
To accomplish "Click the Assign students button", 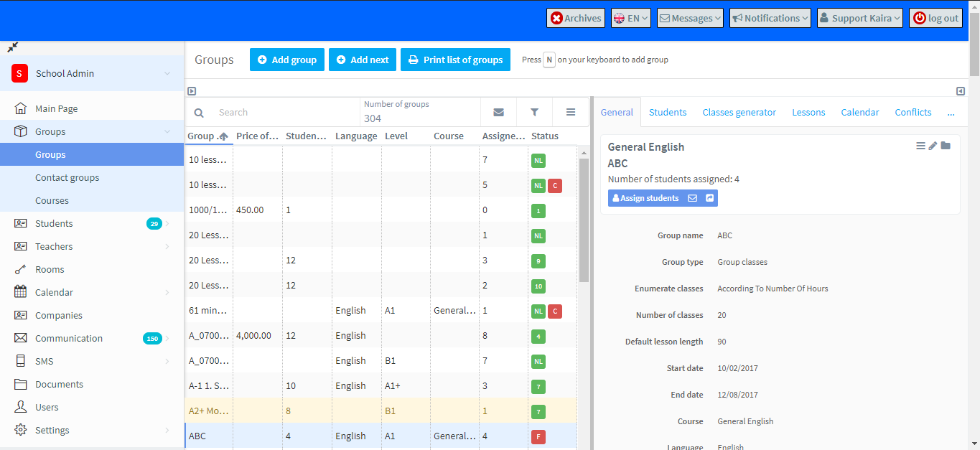I will (x=645, y=197).
